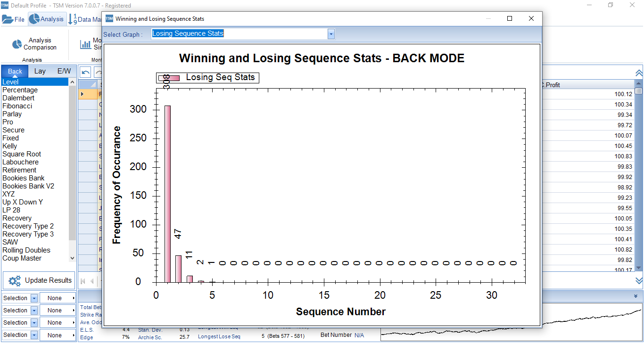Screen dimensions: 644x343
Task: Select the SAW staking plan
Action: [x=35, y=242]
